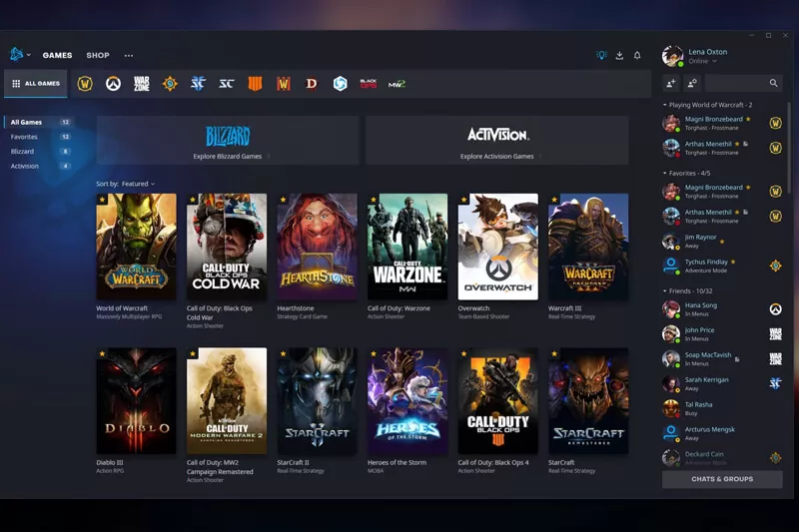Open Explore Activision Games banner
This screenshot has height=532, width=799.
(497, 140)
